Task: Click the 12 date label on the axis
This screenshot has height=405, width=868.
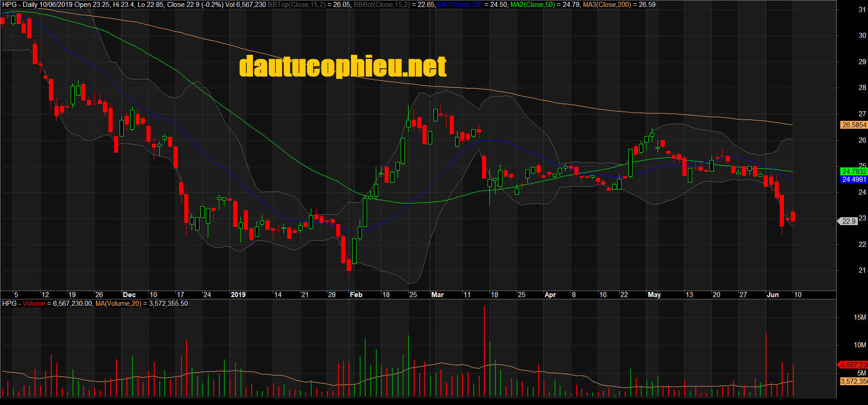Action: coord(45,295)
